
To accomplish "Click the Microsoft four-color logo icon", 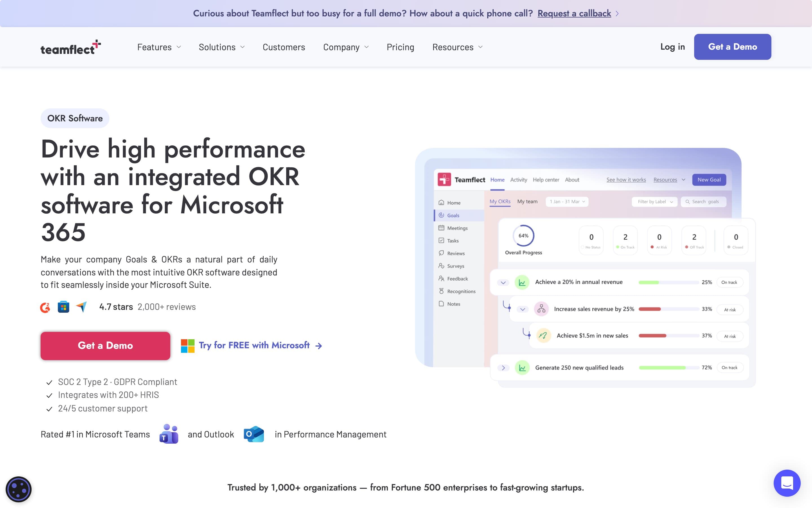I will coord(187,346).
